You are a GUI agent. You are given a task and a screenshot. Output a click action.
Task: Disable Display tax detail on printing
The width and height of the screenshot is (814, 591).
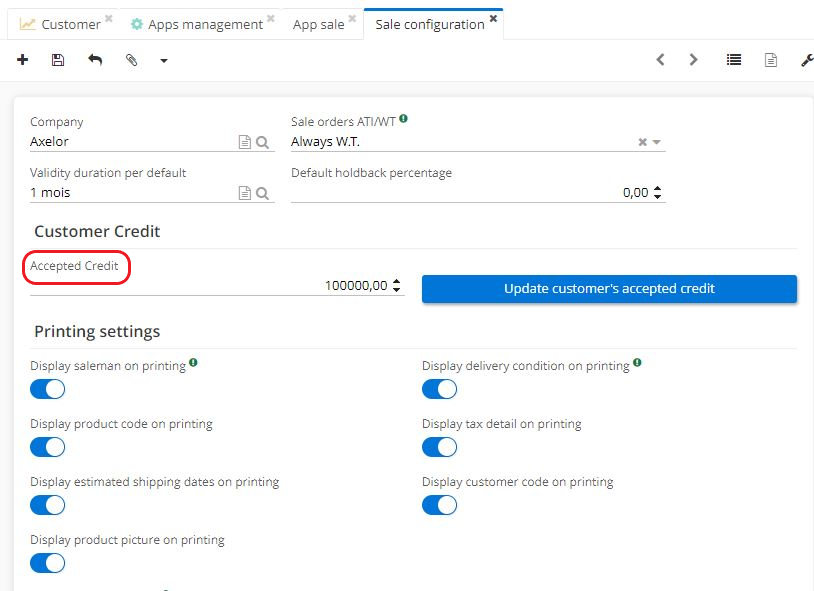(x=440, y=447)
